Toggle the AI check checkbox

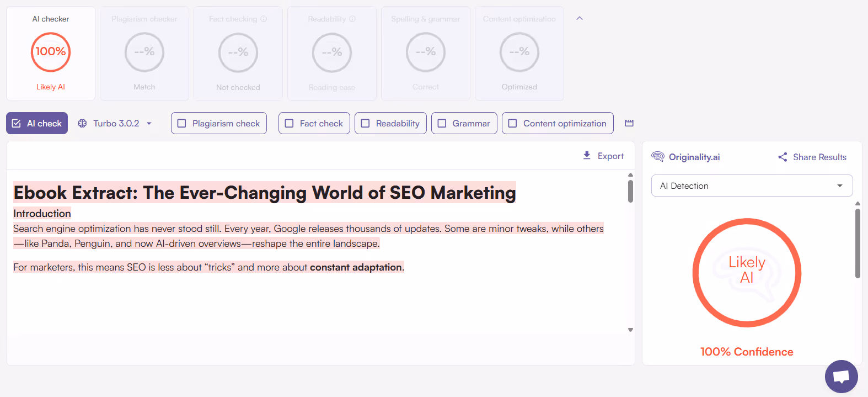click(17, 123)
